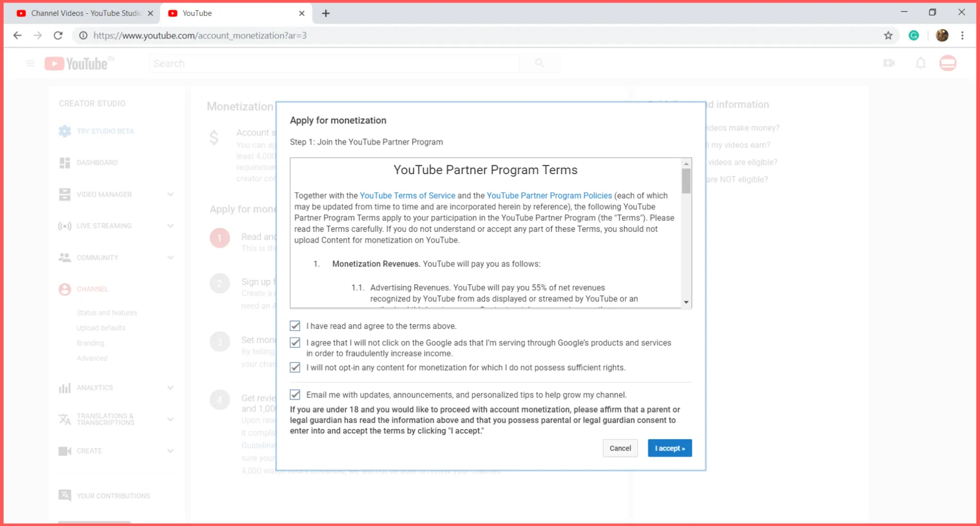
Task: Expand the Live Streaming section
Action: click(x=170, y=226)
